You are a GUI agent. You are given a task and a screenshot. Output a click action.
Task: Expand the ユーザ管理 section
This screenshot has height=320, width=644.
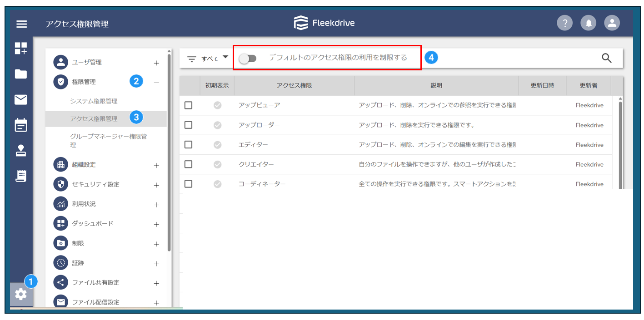coord(156,63)
